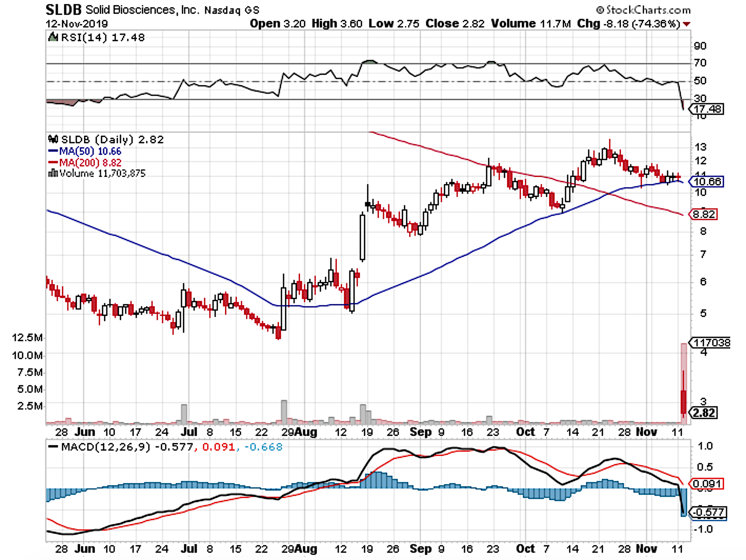This screenshot has width=746, height=560.
Task: Click the 10.0M volume axis label
Action: (27, 355)
